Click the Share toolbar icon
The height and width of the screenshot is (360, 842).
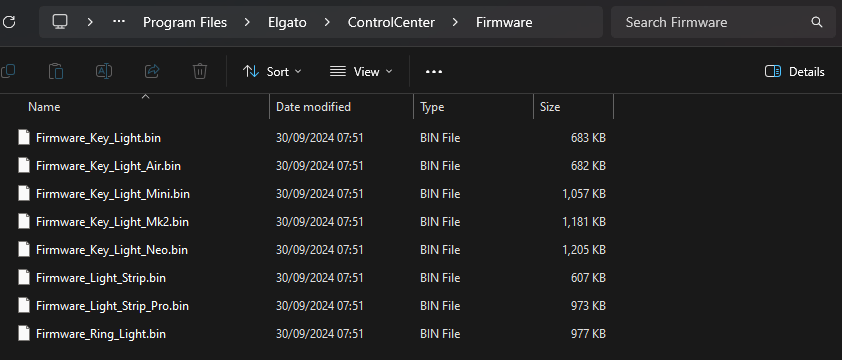tap(152, 71)
